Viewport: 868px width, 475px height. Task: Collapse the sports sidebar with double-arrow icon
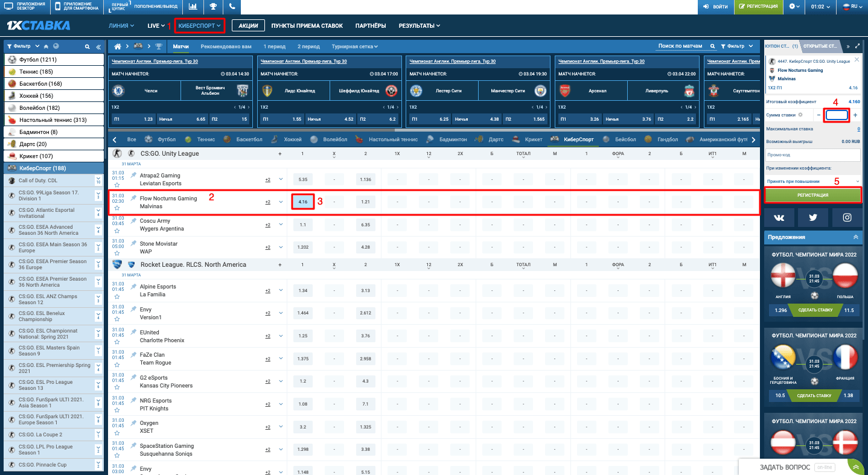[97, 46]
